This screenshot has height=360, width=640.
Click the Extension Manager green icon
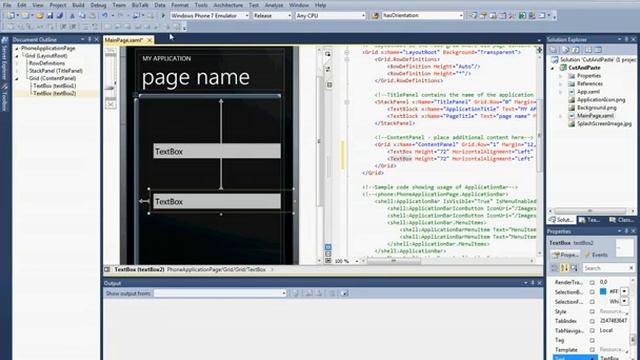(522, 16)
